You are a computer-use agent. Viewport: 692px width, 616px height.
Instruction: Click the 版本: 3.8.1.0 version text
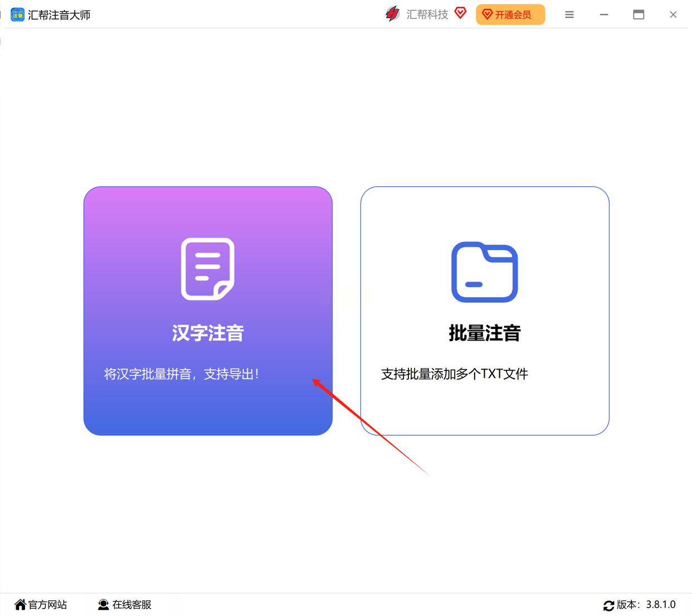[x=646, y=605]
